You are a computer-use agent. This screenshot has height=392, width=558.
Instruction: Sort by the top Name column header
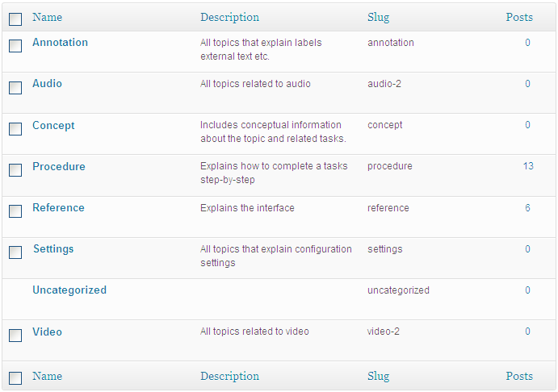pos(47,17)
